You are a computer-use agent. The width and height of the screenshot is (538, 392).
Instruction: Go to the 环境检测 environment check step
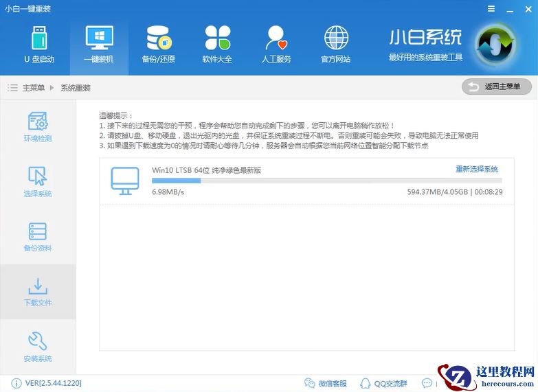point(38,126)
